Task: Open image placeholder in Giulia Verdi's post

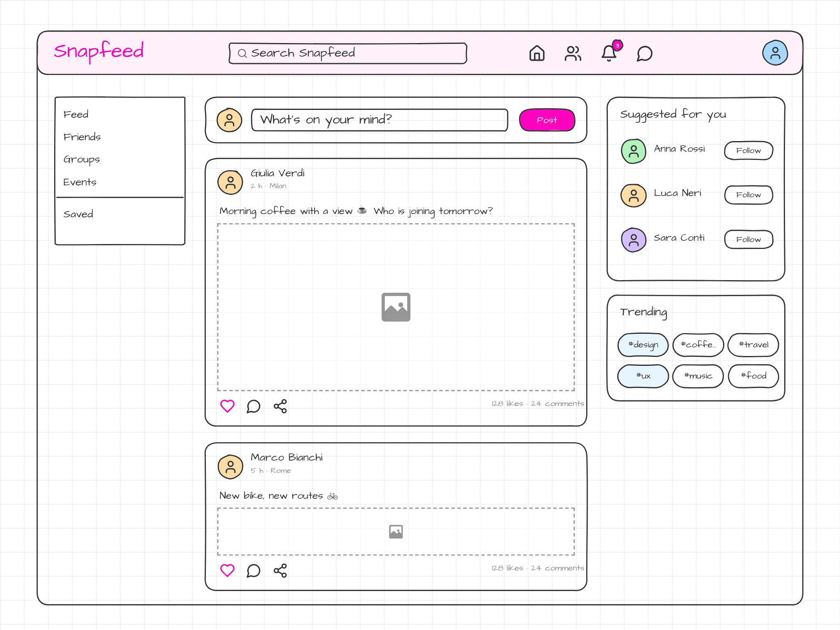Action: click(396, 307)
